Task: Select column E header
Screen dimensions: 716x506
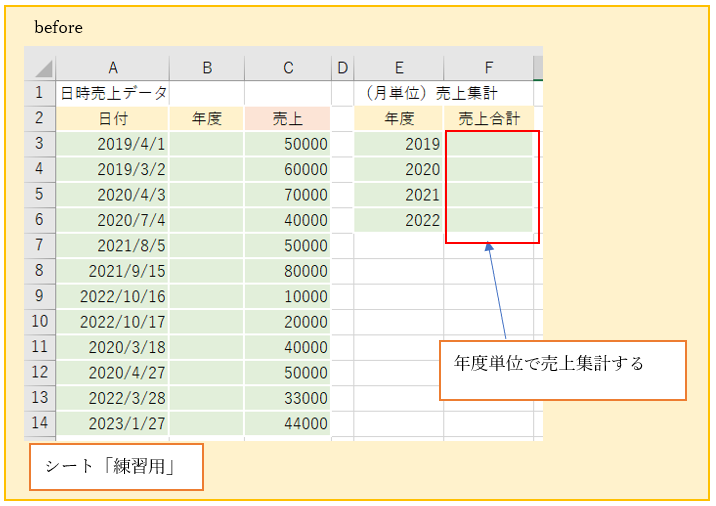Action: click(x=399, y=68)
